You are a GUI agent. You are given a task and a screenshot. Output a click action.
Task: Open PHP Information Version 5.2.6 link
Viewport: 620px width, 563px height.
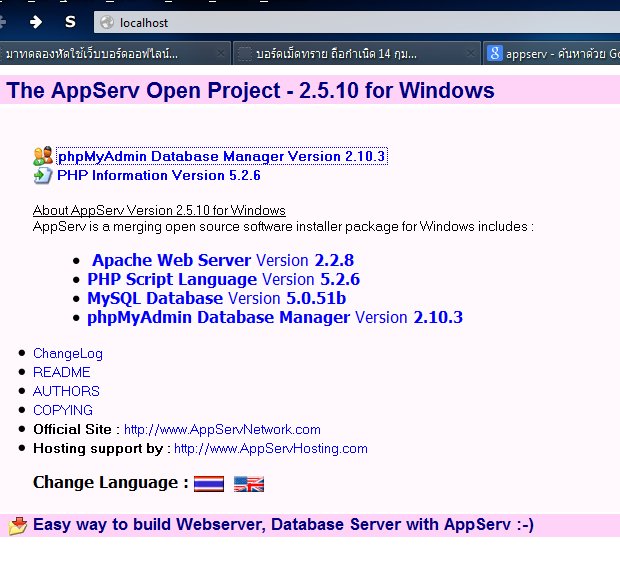[159, 175]
